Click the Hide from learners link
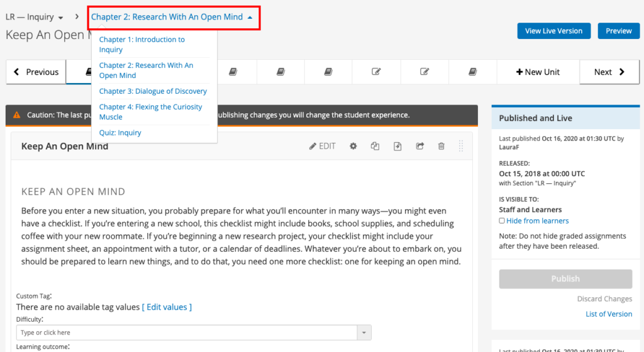The image size is (644, 352). [x=537, y=221]
